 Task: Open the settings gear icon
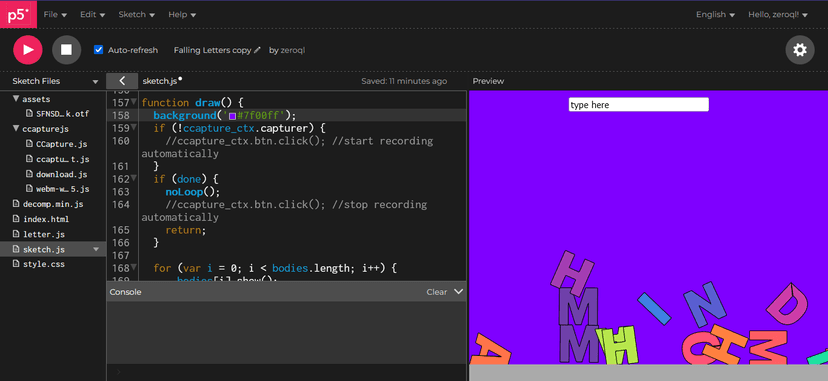pos(800,50)
